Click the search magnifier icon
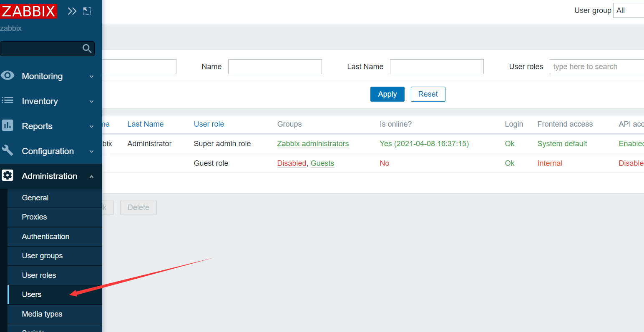The height and width of the screenshot is (332, 644). point(87,49)
